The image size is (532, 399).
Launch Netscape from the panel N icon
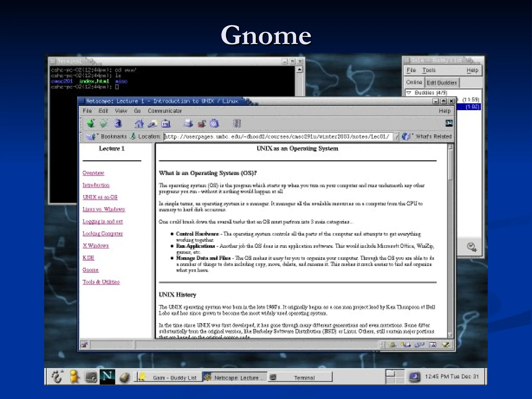107,376
